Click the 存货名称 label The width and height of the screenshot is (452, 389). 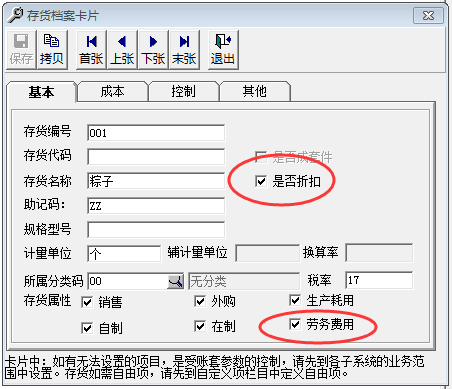(47, 181)
